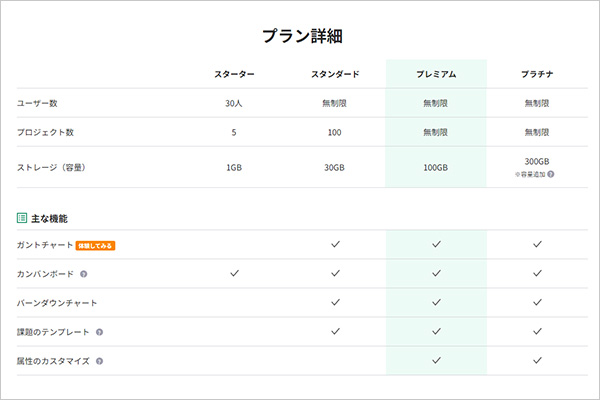Screen dimensions: 600x400
Task: Click バーンダウンチャート checkmark under スタンダード
Action: [x=336, y=302]
